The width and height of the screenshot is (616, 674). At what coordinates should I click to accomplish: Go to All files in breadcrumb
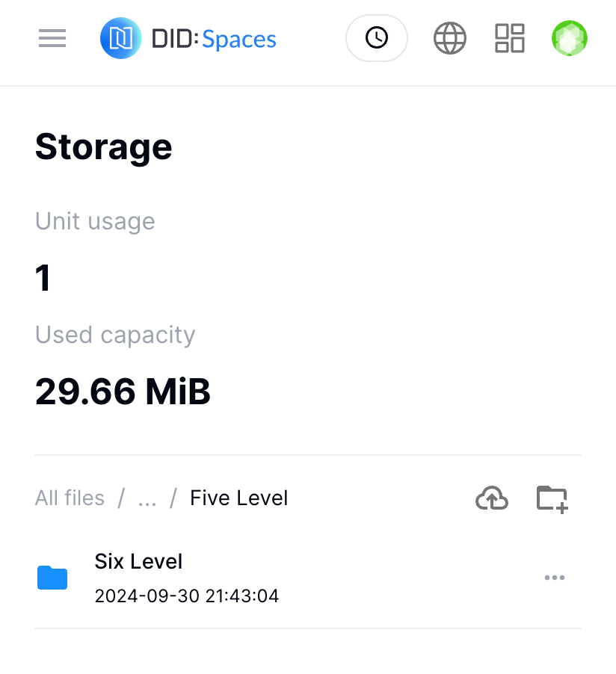click(x=70, y=498)
